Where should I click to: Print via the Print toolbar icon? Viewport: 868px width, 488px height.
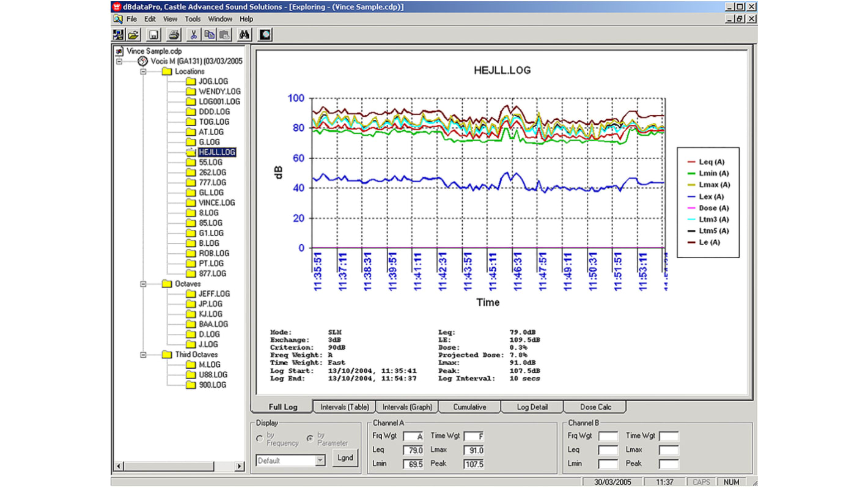174,34
